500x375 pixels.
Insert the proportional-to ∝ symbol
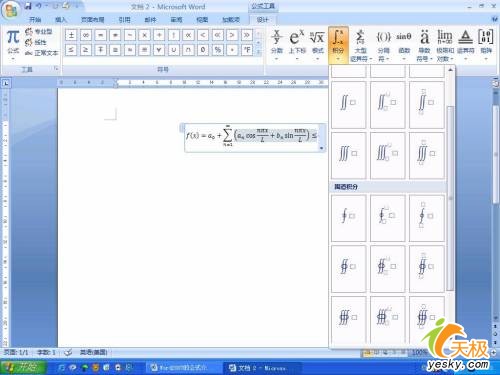pyautogui.click(x=188, y=35)
